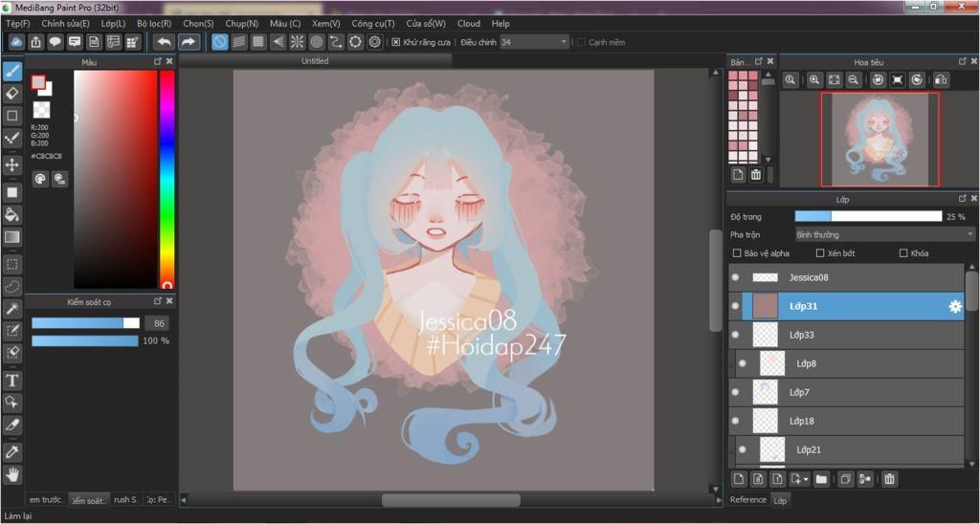Image resolution: width=980 pixels, height=524 pixels.
Task: Select the Brush tool in left toolbar
Action: 11,72
